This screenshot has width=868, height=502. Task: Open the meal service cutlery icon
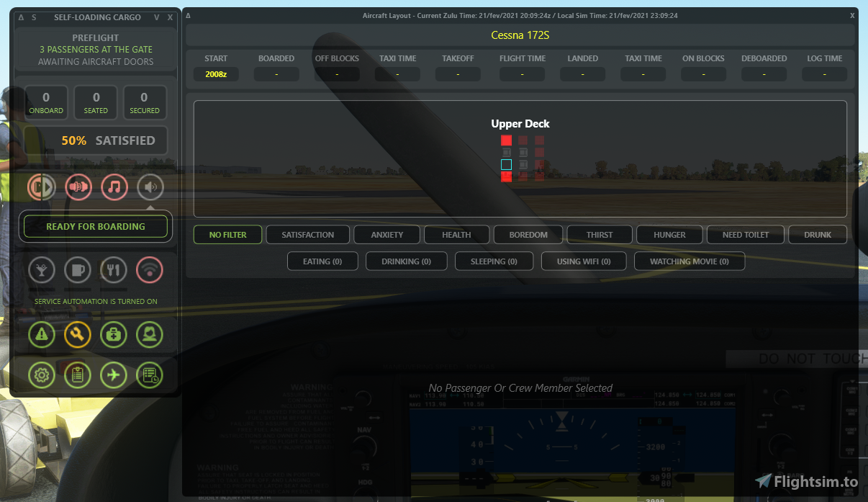[114, 270]
